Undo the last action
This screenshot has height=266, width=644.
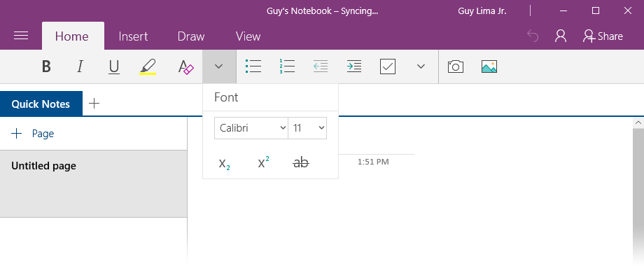(533, 36)
